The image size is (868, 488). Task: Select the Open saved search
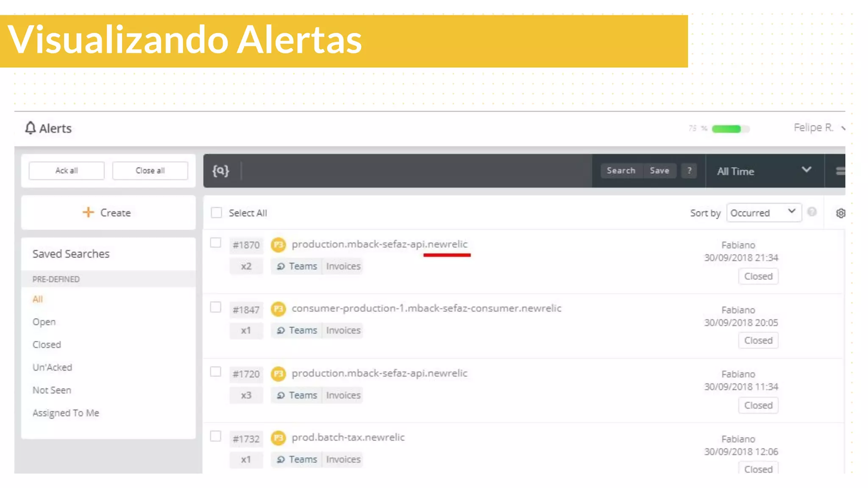pyautogui.click(x=44, y=322)
